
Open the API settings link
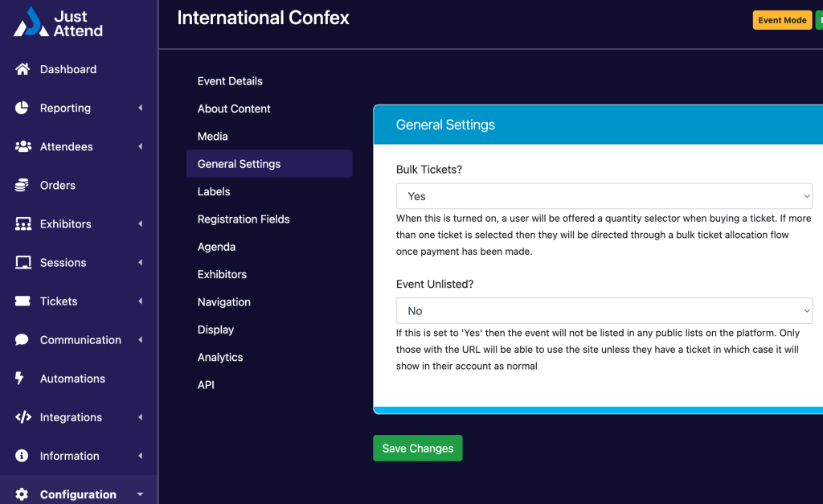tap(206, 385)
